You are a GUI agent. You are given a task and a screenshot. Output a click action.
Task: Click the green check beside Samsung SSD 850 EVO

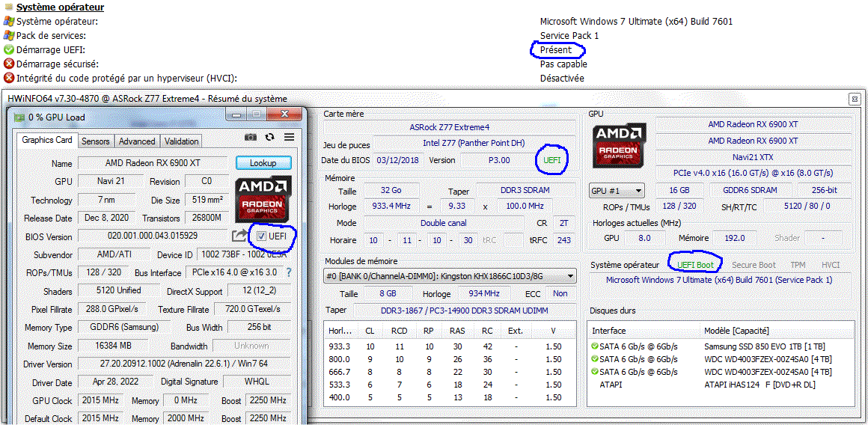tap(595, 346)
